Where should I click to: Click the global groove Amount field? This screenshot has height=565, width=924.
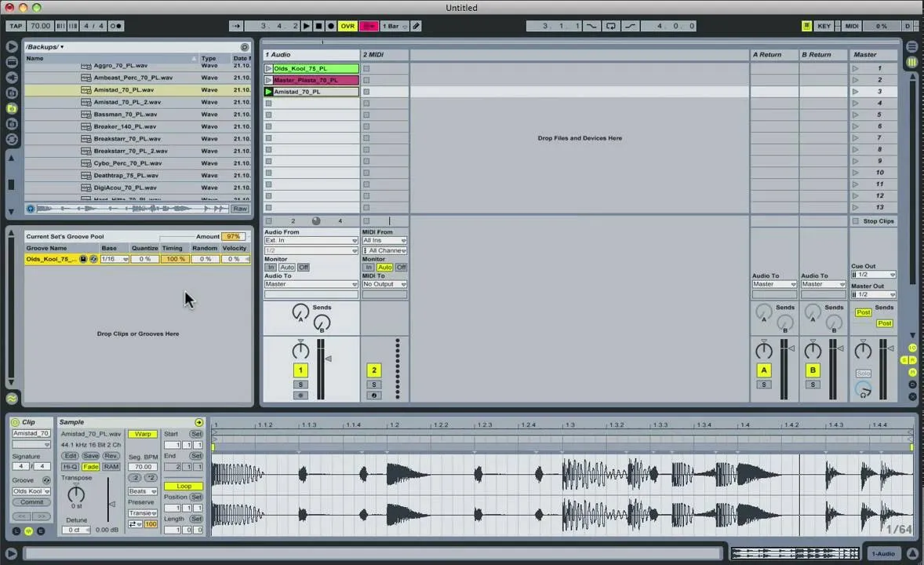coord(234,236)
